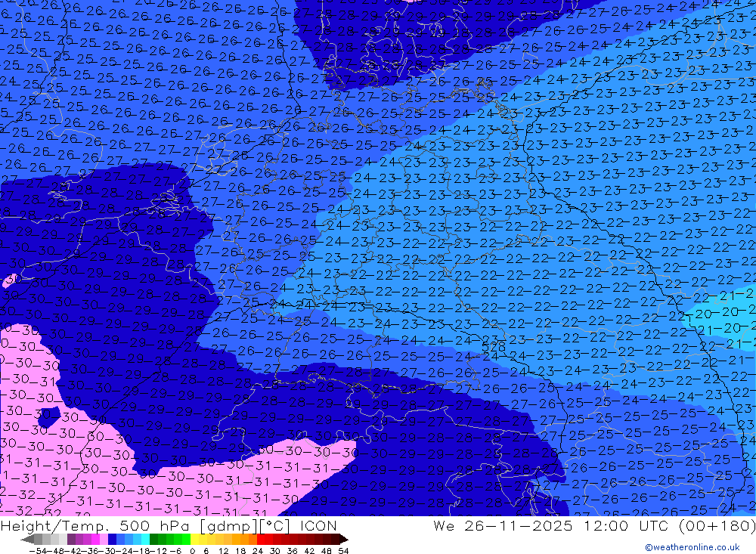Pick the dark green legend swatch near -12
This screenshot has height=554, width=756.
pyautogui.click(x=153, y=539)
